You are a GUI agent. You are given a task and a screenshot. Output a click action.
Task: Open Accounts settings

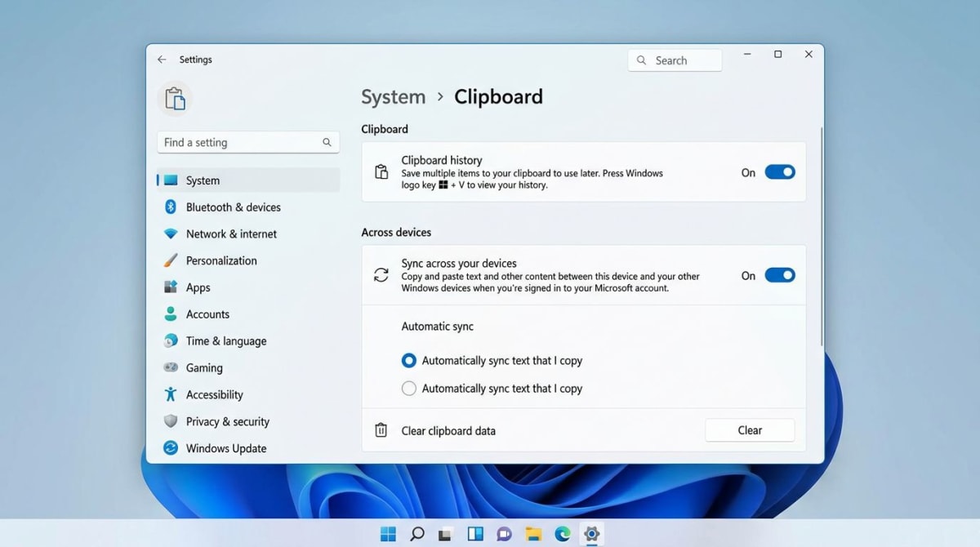point(248,314)
